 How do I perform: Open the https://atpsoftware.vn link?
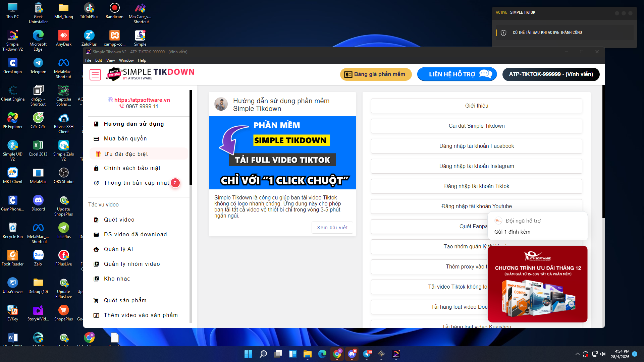(142, 100)
